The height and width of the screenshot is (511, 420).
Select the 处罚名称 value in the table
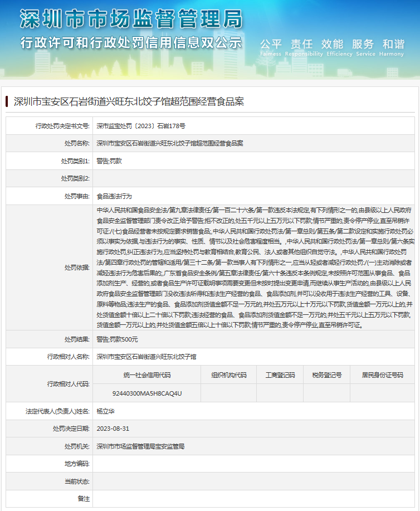point(170,143)
